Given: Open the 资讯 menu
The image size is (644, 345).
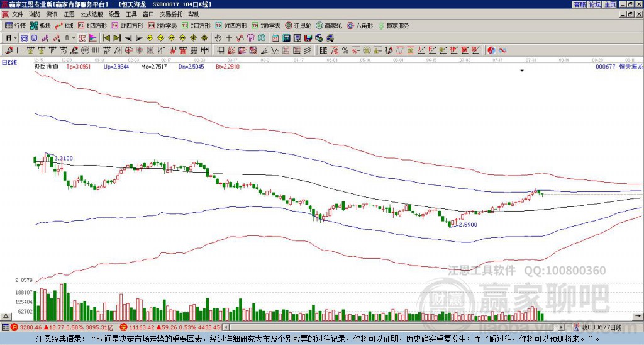Looking at the screenshot, I should coord(52,14).
